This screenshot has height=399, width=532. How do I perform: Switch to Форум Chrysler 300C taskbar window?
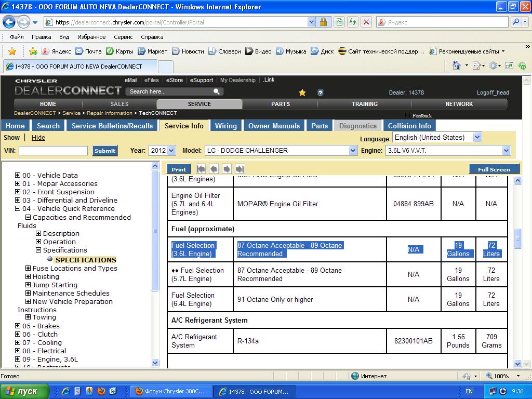click(171, 391)
